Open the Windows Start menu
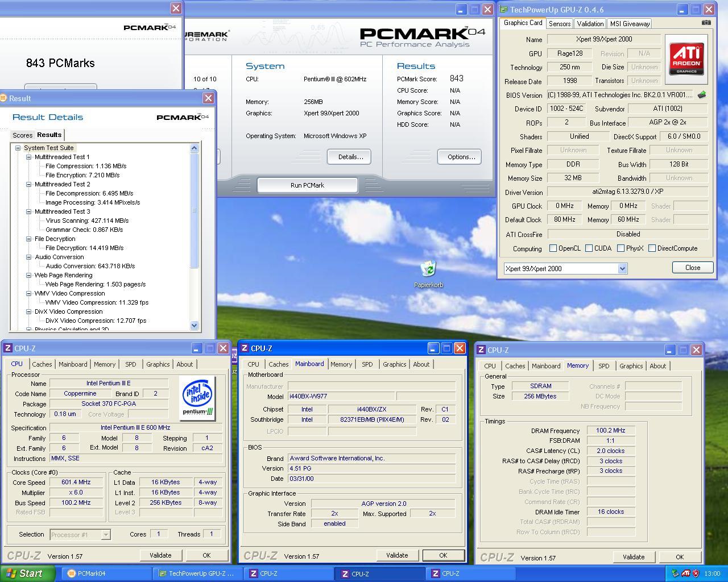This screenshot has height=582, width=728. [x=27, y=573]
